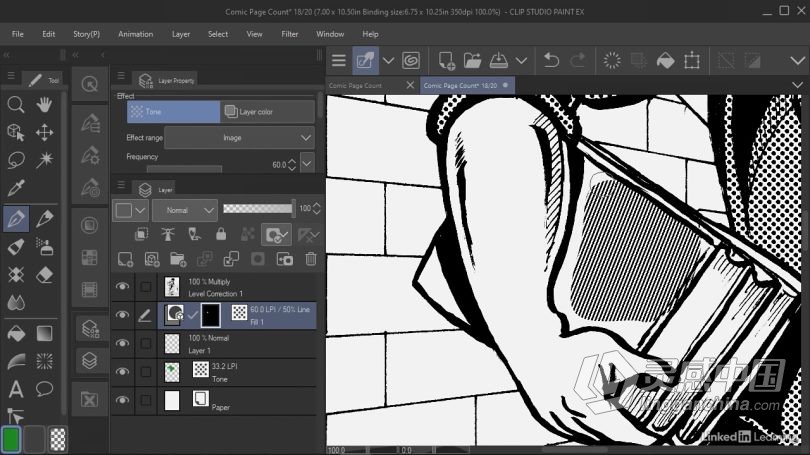Select the Layer 1 row
The width and height of the screenshot is (810, 455).
tap(214, 344)
